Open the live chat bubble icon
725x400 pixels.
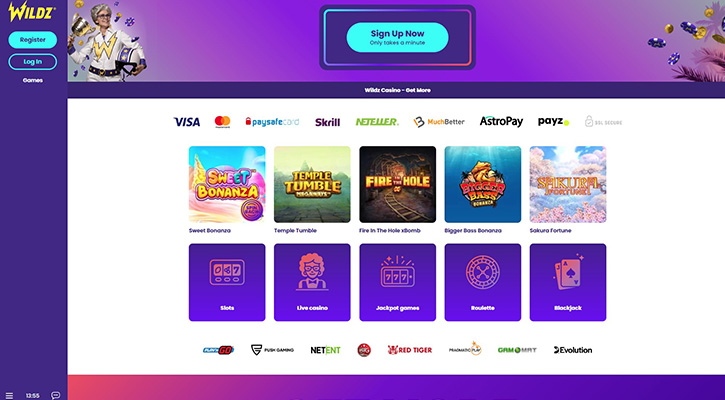55,395
